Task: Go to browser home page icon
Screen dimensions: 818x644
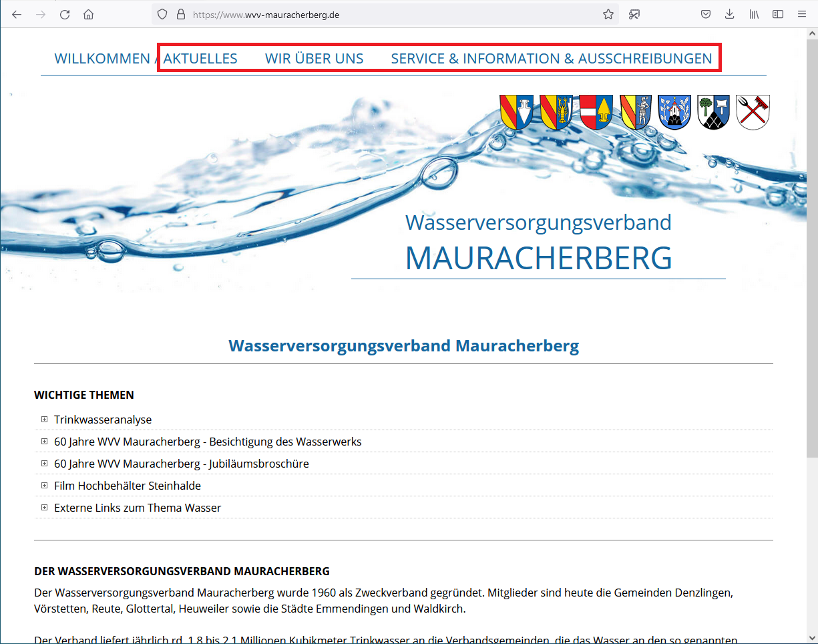Action: coord(89,14)
